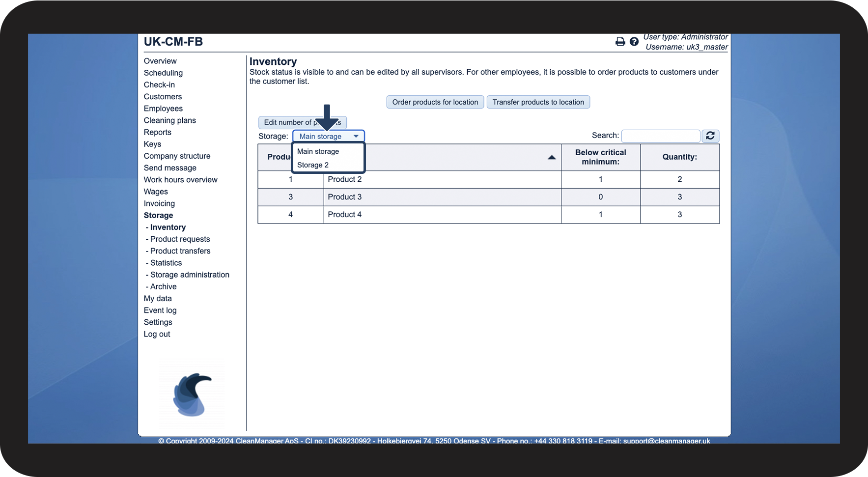Click the sort arrow in Product header
The width and height of the screenshot is (868, 477).
[x=552, y=157]
